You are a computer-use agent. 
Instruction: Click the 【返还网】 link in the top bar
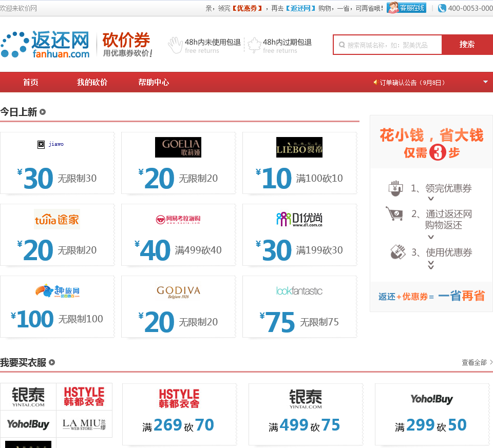[x=300, y=9]
